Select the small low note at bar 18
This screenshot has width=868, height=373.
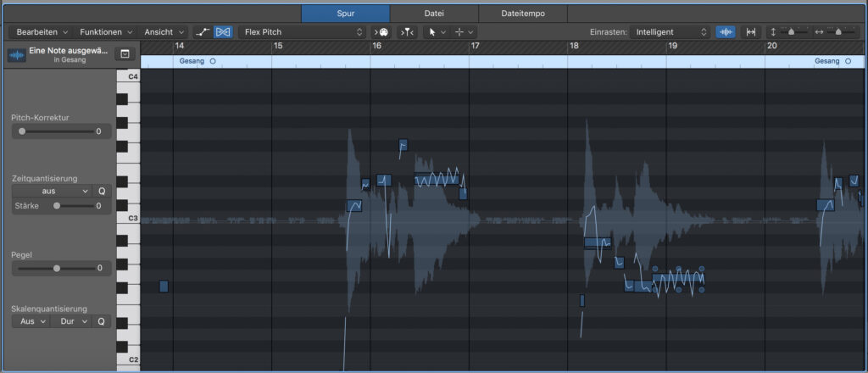582,300
